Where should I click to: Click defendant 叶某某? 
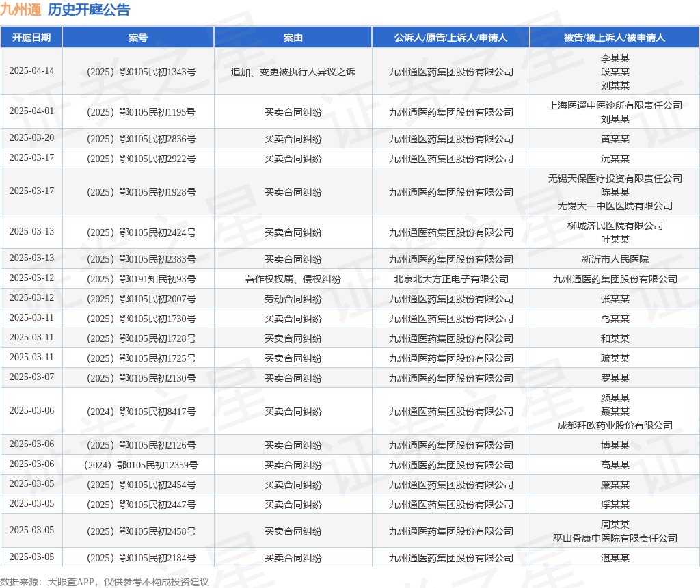click(615, 239)
